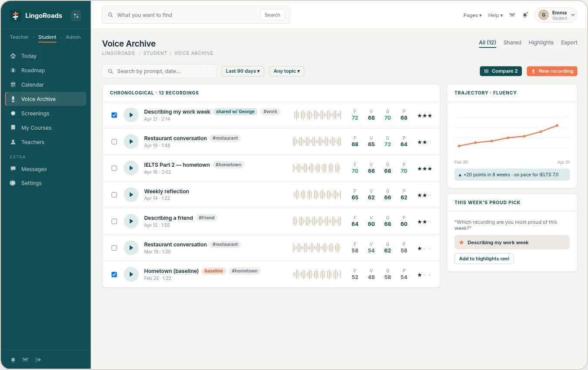This screenshot has width=588, height=370.
Task: Play the Weekly reflection recording
Action: pos(131,195)
